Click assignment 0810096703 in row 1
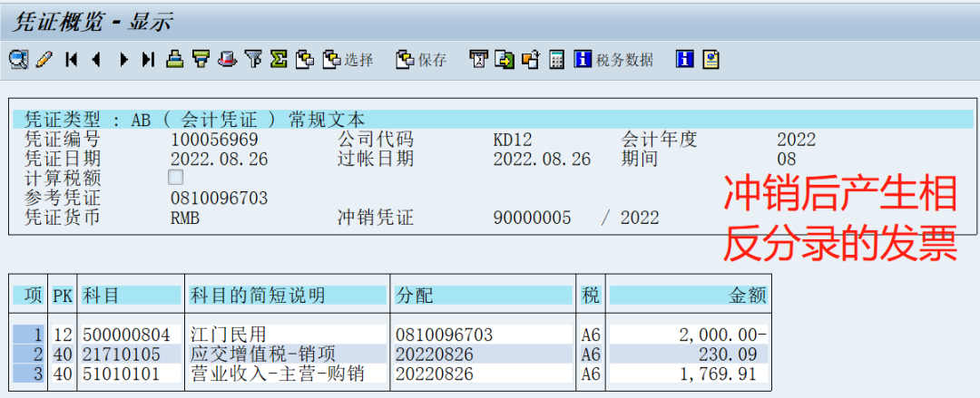Viewport: 980px width, 398px height. [x=444, y=335]
